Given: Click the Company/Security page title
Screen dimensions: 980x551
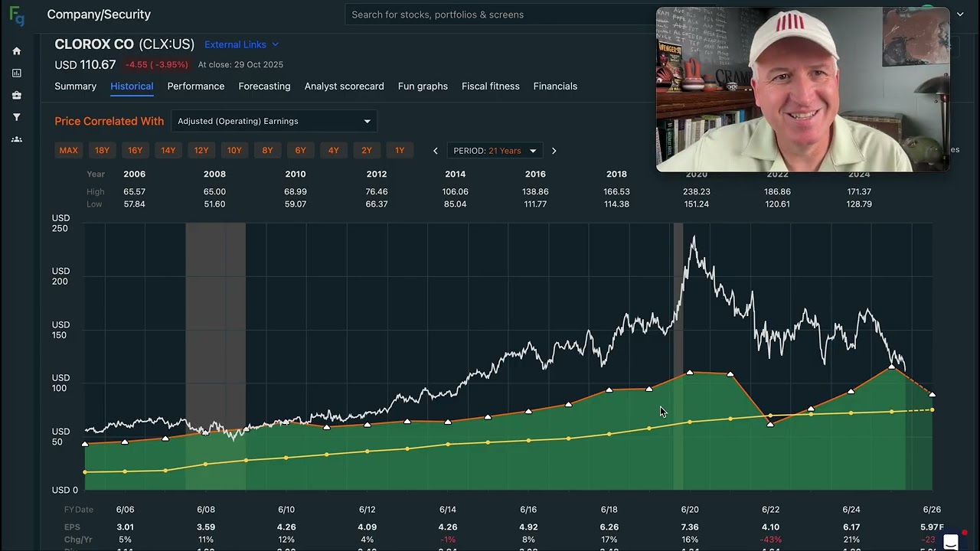Looking at the screenshot, I should tap(99, 15).
